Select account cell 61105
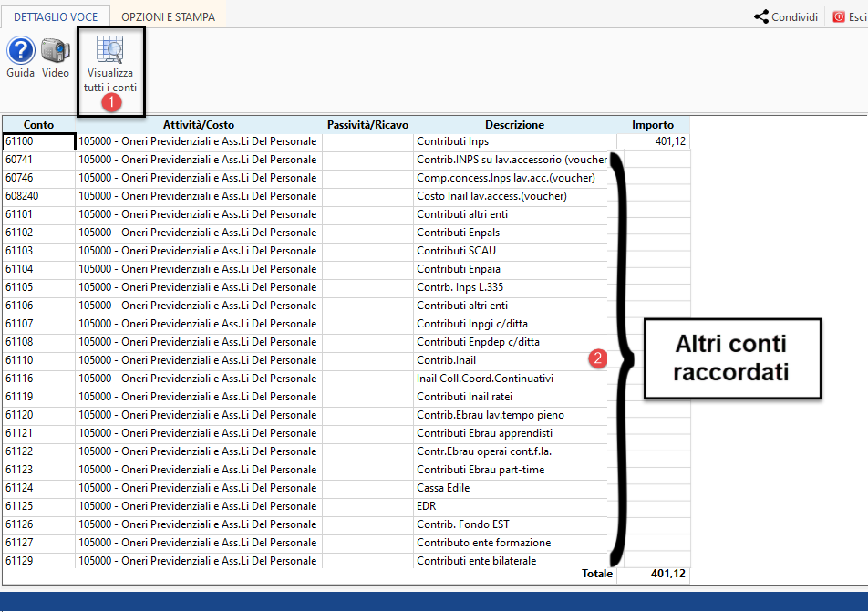The image size is (868, 612). (38, 287)
